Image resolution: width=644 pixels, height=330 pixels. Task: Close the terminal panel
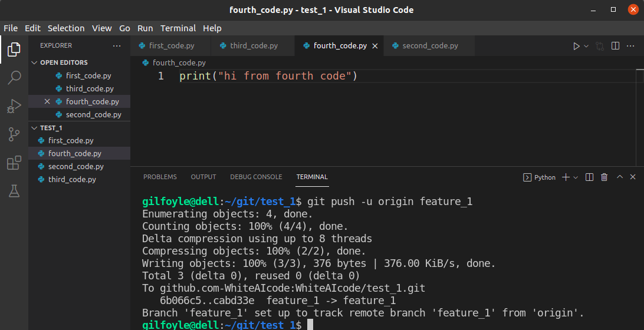632,177
